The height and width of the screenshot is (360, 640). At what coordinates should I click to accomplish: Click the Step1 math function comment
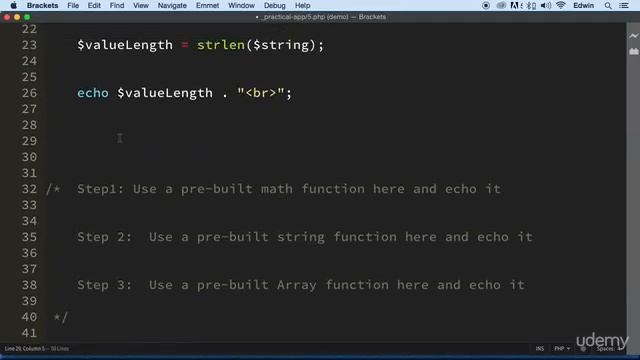(x=289, y=189)
